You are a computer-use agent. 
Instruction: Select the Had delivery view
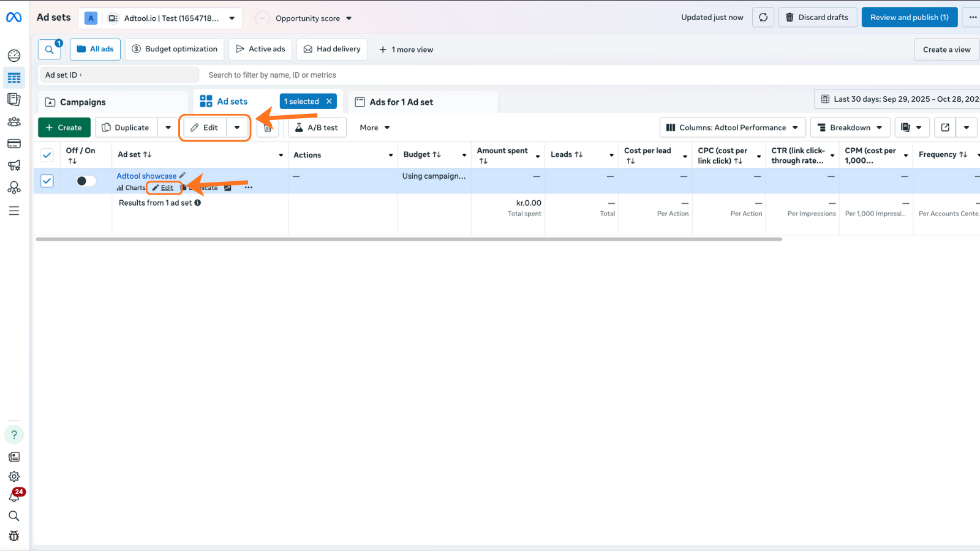click(x=332, y=49)
